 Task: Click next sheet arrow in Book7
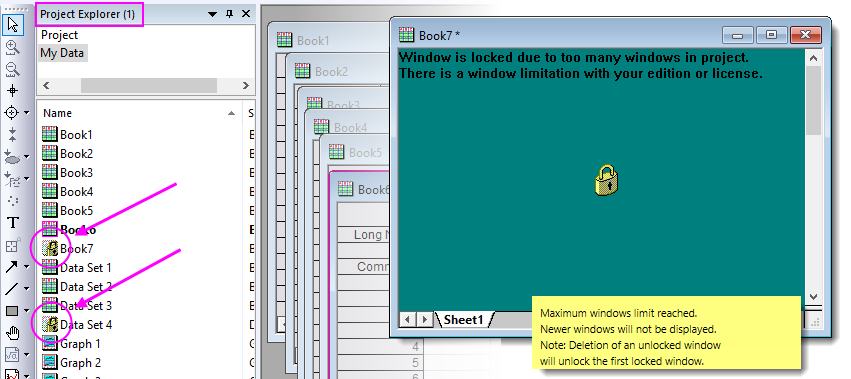(426, 320)
